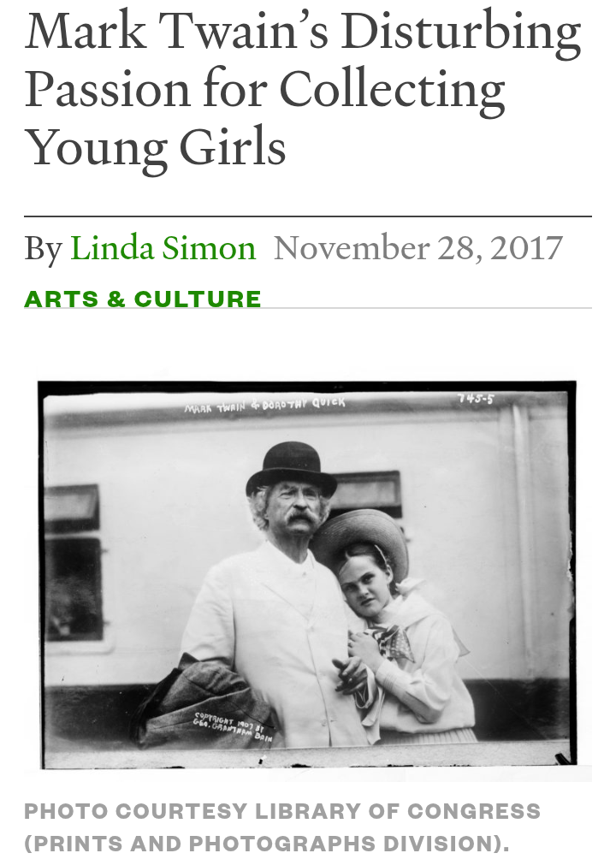
Task: Click the handwritten "Mark Twain & Dorothy Quick" label
Action: coord(264,405)
